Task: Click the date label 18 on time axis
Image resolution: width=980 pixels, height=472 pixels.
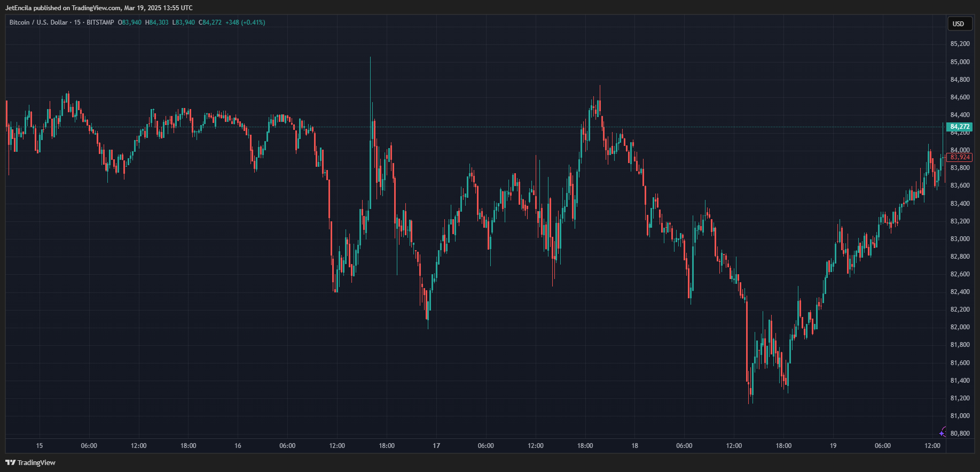Action: [x=634, y=446]
